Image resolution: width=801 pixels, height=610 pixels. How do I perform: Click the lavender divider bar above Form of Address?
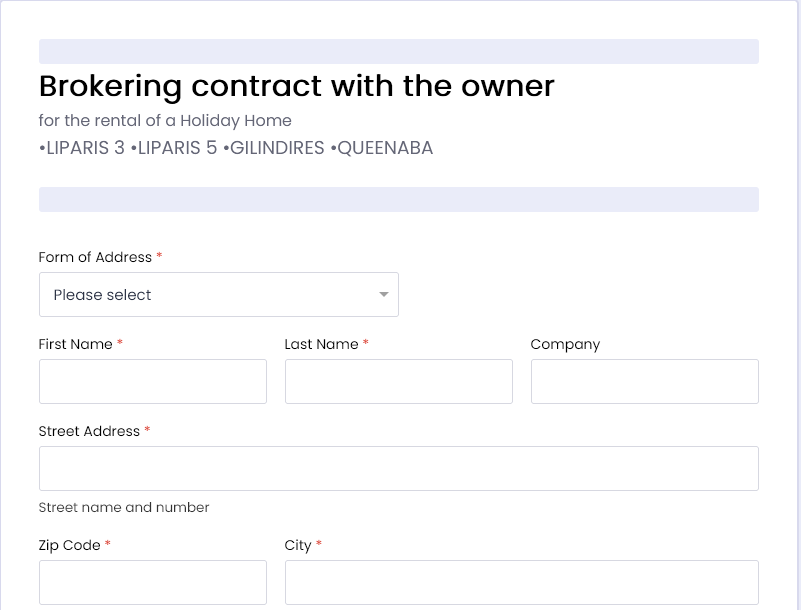click(399, 199)
